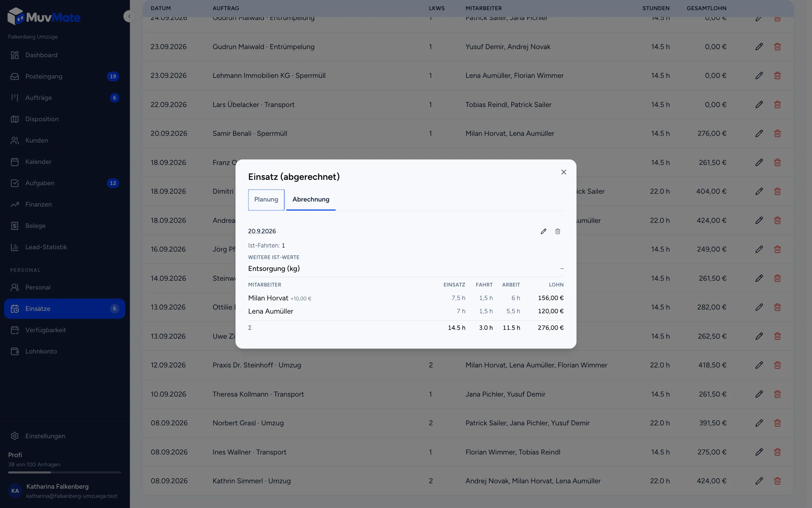This screenshot has width=812, height=508.
Task: Edit the Norbert Grasl Umzug row
Action: (759, 423)
